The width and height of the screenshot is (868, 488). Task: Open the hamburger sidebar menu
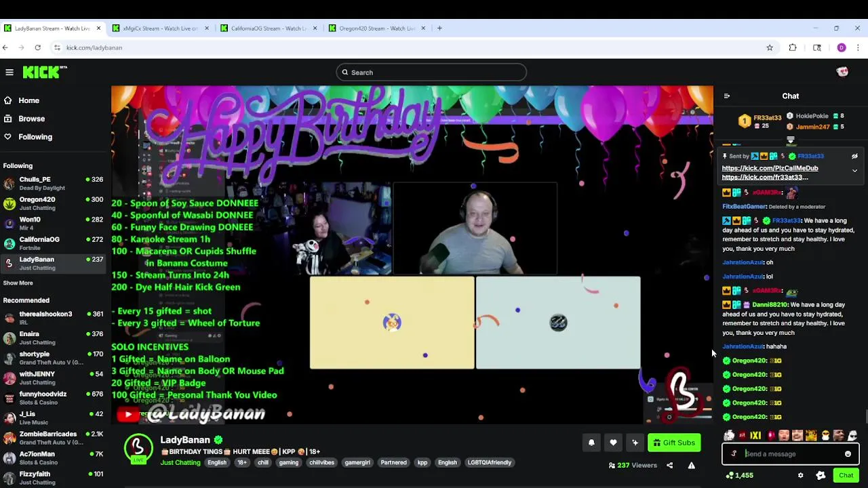pyautogui.click(x=9, y=72)
